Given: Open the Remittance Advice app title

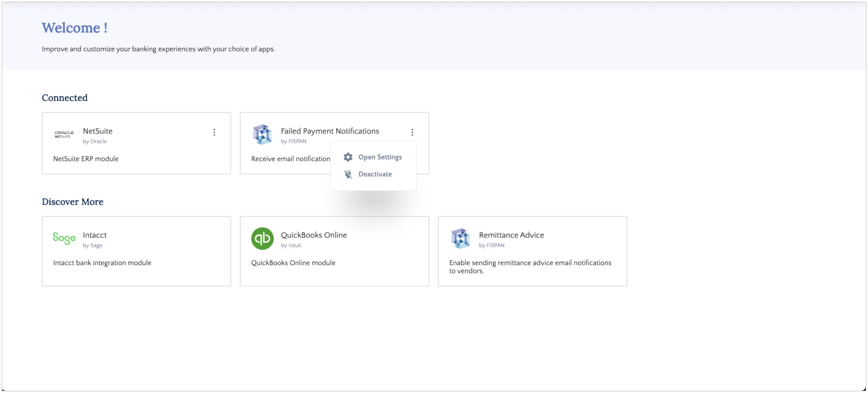Looking at the screenshot, I should pos(511,235).
